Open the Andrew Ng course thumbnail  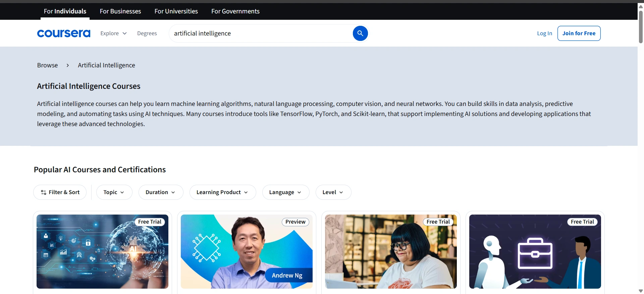click(x=247, y=251)
